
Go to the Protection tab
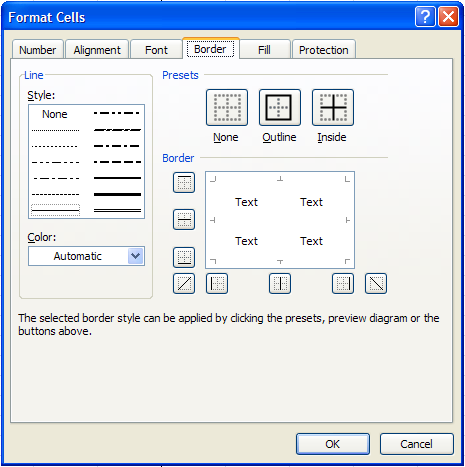coord(324,50)
